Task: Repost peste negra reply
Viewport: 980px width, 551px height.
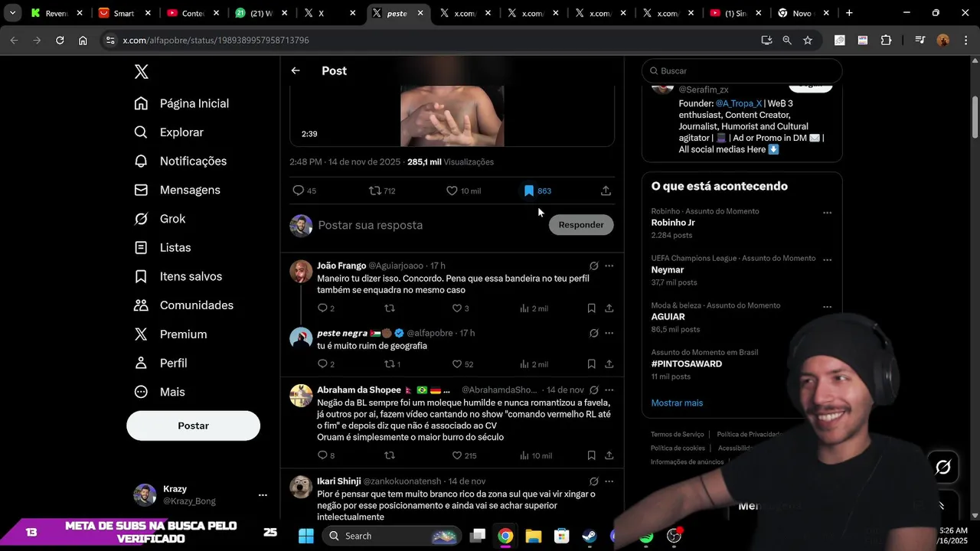Action: pos(392,364)
